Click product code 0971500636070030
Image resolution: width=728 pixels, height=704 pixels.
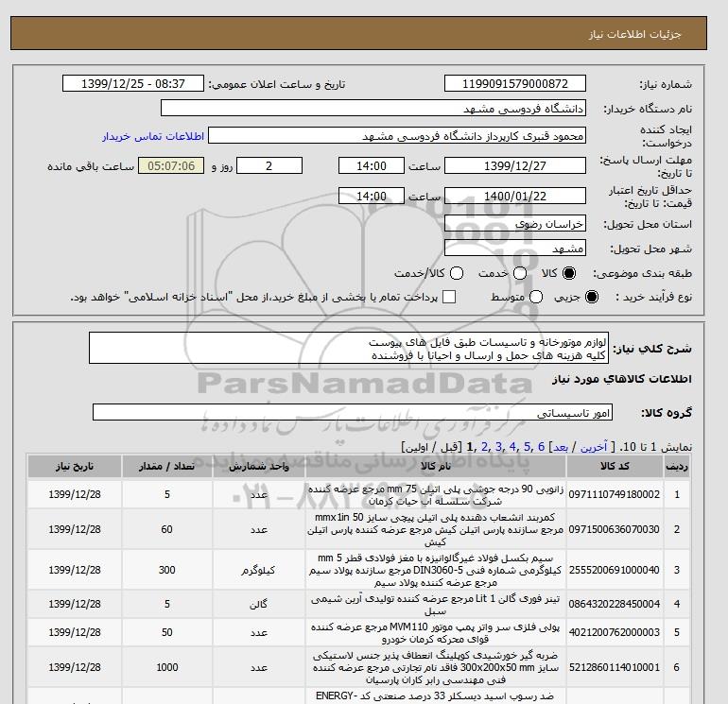pos(615,529)
